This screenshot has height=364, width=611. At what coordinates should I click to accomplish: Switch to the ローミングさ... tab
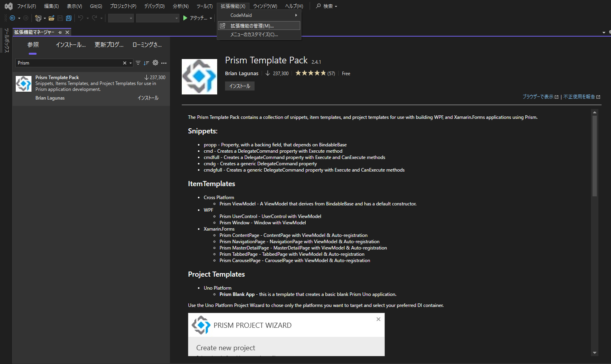147,45
